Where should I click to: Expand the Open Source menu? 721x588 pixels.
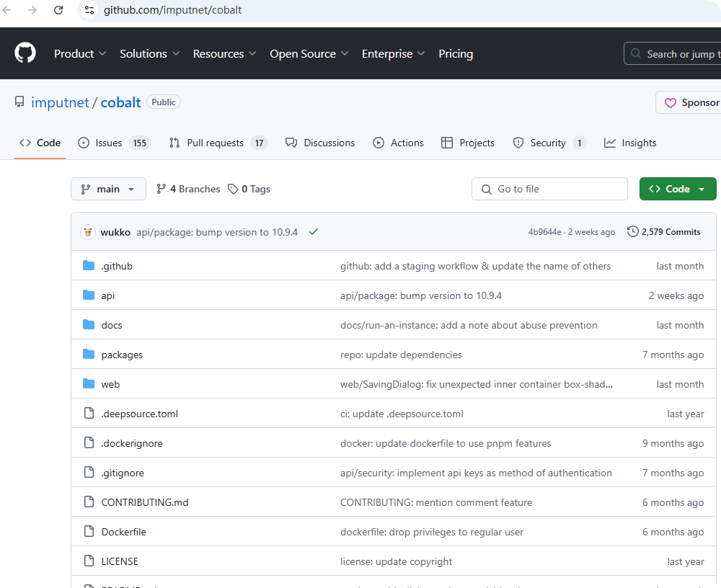(309, 54)
